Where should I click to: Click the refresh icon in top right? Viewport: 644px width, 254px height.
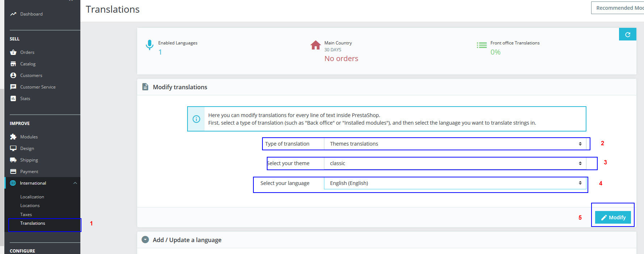(x=627, y=35)
